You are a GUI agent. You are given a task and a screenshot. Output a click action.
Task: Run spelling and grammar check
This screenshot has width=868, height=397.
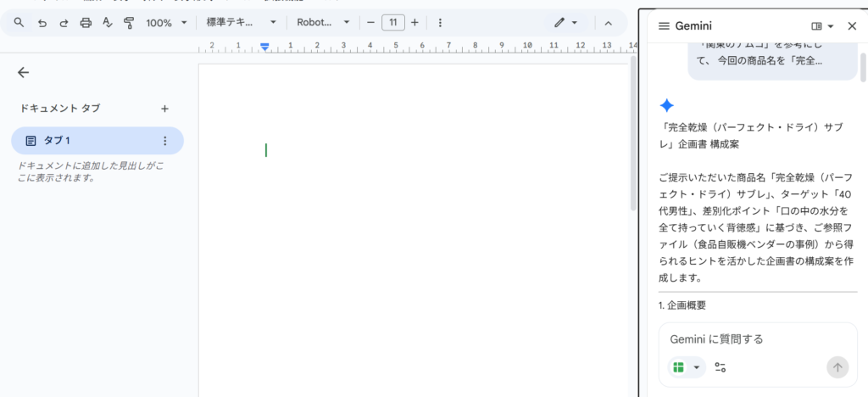[x=107, y=23]
